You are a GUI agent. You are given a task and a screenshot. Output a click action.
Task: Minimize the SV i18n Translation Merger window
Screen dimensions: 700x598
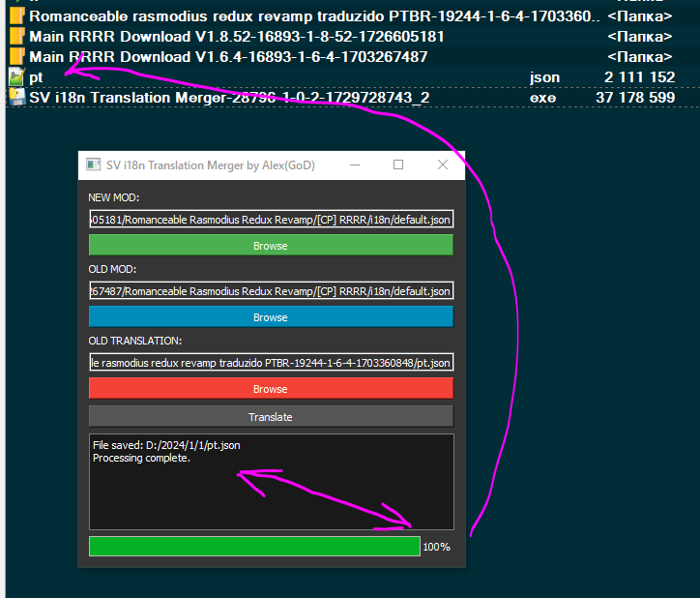(355, 165)
